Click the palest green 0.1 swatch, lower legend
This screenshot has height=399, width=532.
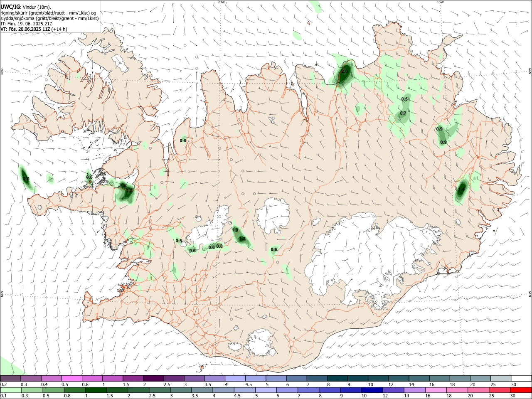(x=10, y=390)
